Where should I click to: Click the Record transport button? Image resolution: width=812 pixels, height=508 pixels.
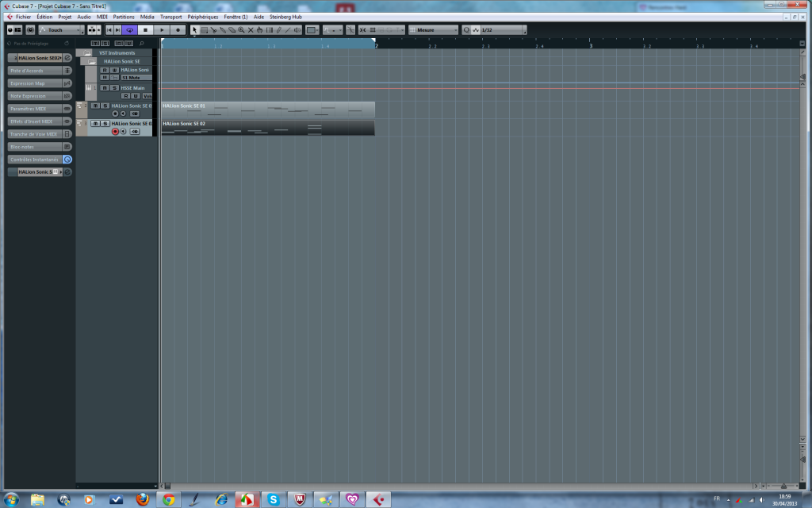pyautogui.click(x=178, y=30)
